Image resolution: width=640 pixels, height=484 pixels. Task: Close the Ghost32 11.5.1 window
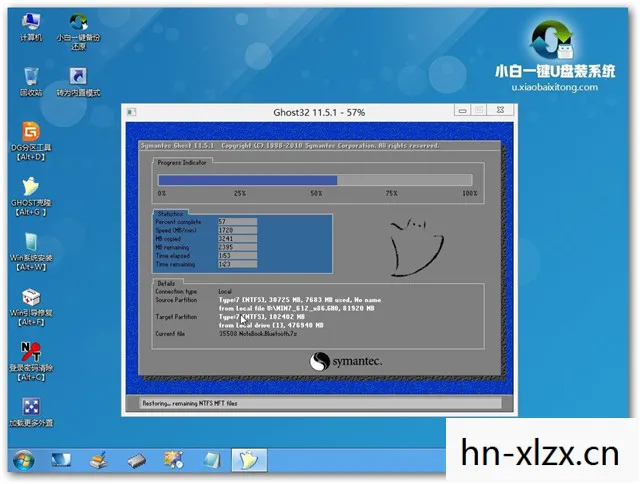point(500,110)
